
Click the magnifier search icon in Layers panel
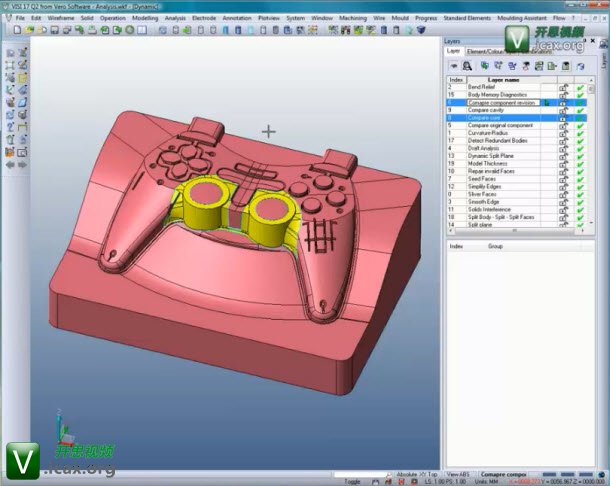click(467, 66)
